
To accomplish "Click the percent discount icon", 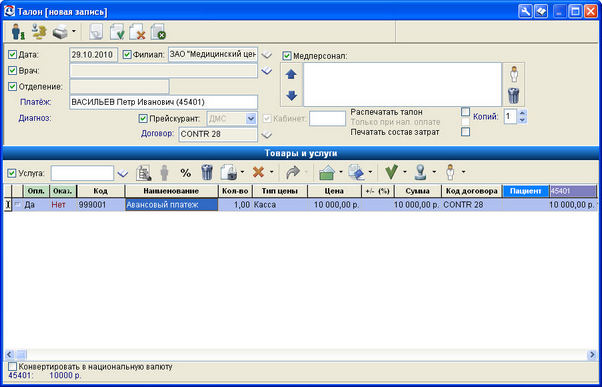I will 185,173.
